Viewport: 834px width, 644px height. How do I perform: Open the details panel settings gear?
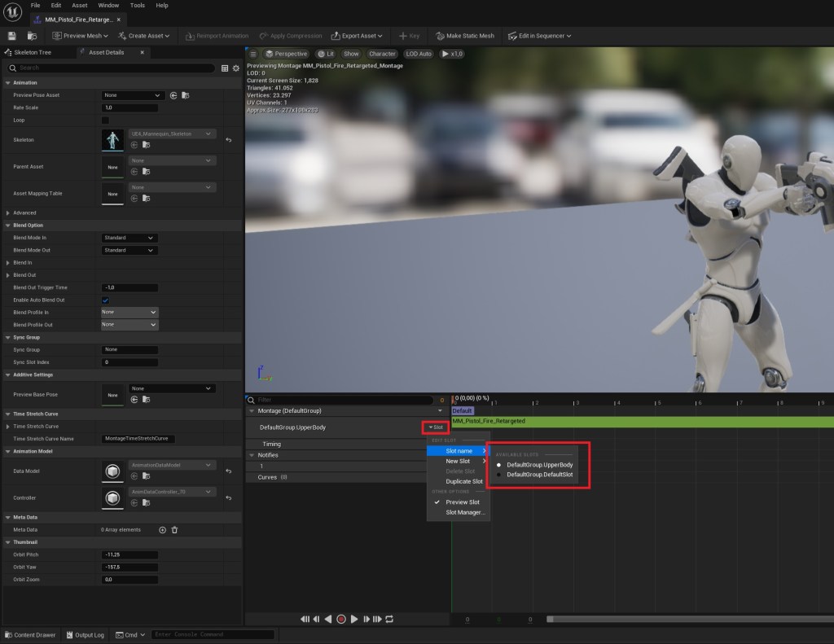[236, 68]
